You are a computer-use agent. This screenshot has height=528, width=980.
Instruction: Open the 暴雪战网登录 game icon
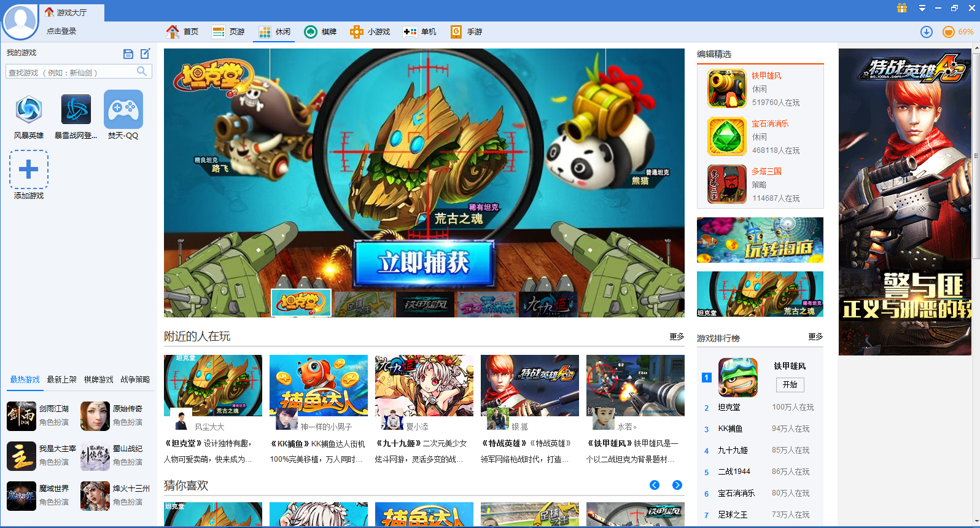76,110
